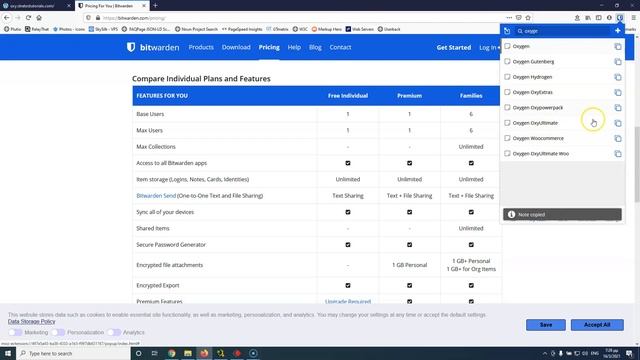Toggle the Personalization cookies switch
The image size is (640, 360).
[58, 333]
